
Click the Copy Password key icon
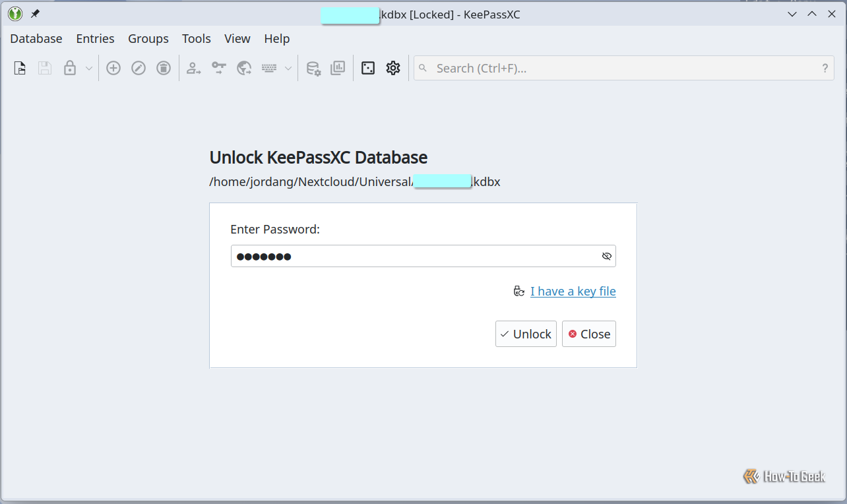click(x=219, y=68)
